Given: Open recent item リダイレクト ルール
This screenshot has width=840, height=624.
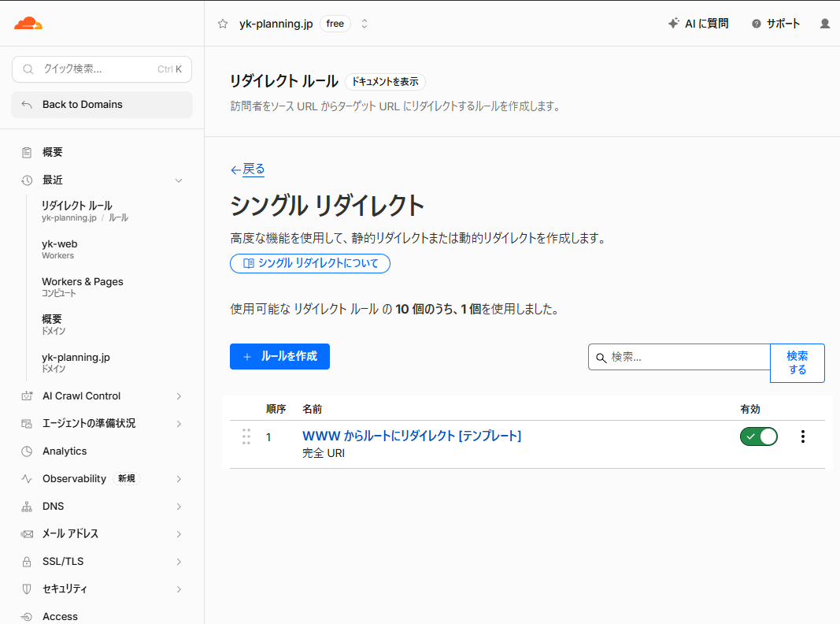Looking at the screenshot, I should [x=85, y=210].
